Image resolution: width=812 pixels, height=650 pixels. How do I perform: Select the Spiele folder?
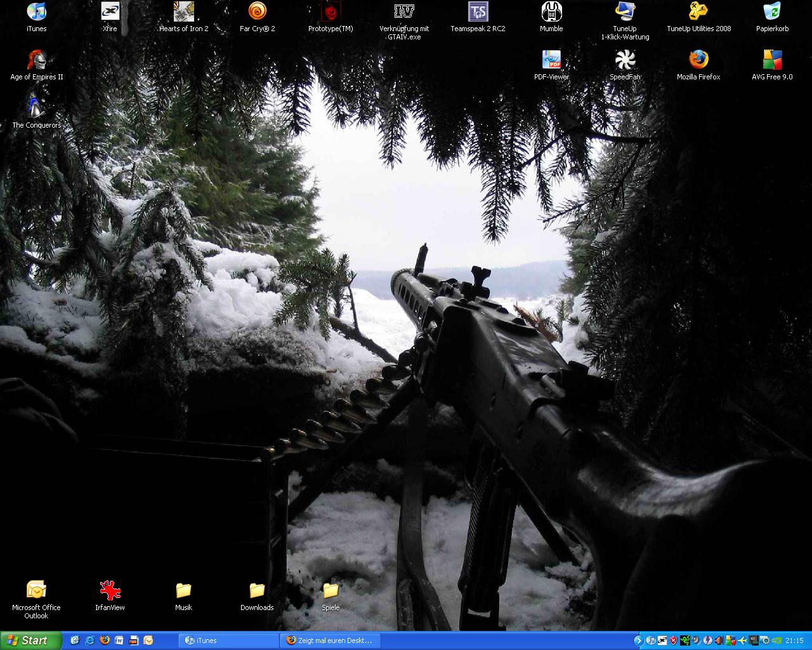pyautogui.click(x=331, y=596)
